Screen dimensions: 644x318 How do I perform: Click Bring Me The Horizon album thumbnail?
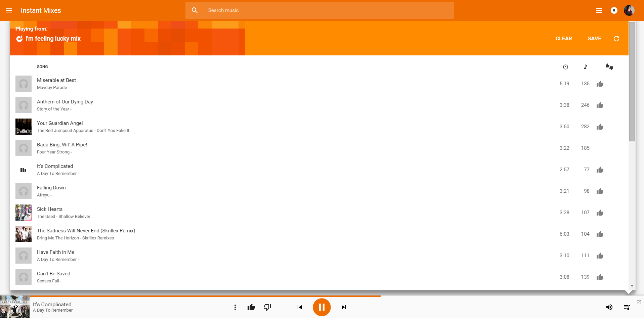[x=24, y=234]
